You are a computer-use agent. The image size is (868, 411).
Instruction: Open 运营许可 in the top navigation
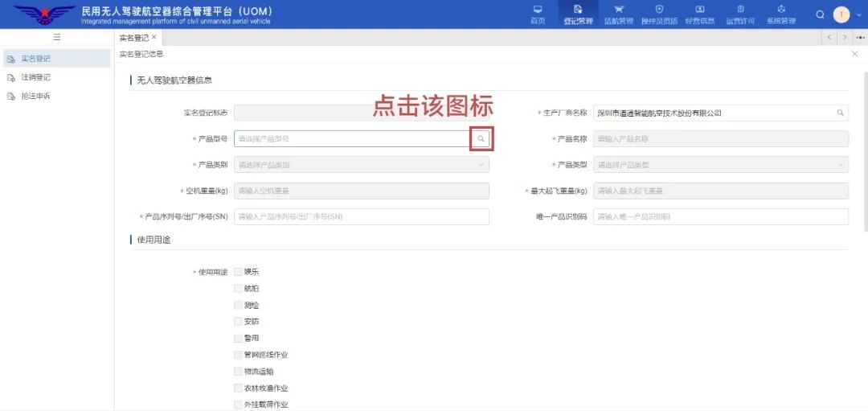point(740,14)
